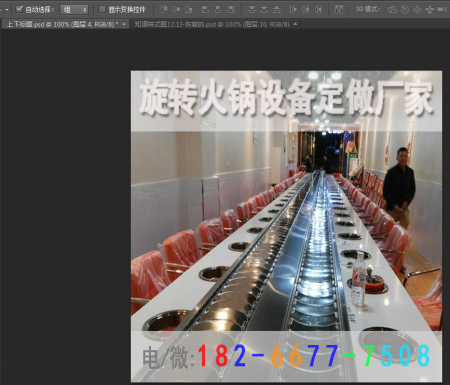This screenshot has height=385, width=450.
Task: Open the tool preset picker arrow
Action: pos(7,10)
